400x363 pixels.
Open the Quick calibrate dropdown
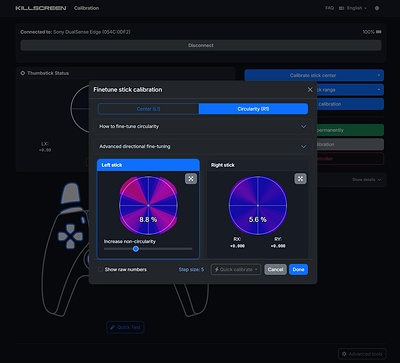236,270
